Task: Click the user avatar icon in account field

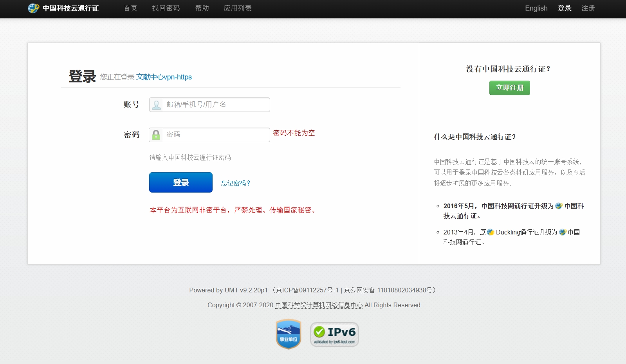Action: click(x=156, y=105)
